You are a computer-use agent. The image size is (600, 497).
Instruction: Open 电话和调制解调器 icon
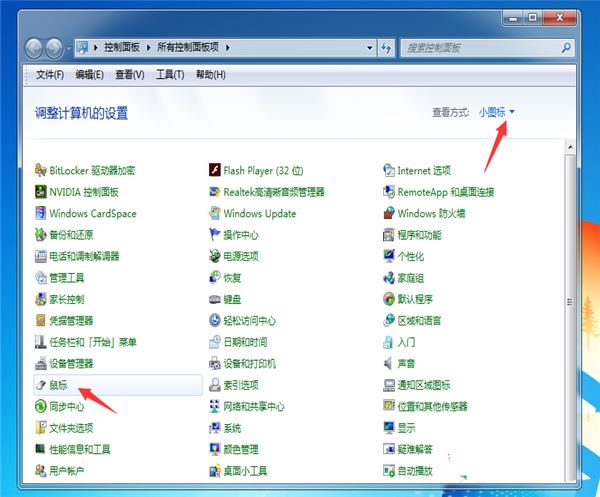(40, 256)
